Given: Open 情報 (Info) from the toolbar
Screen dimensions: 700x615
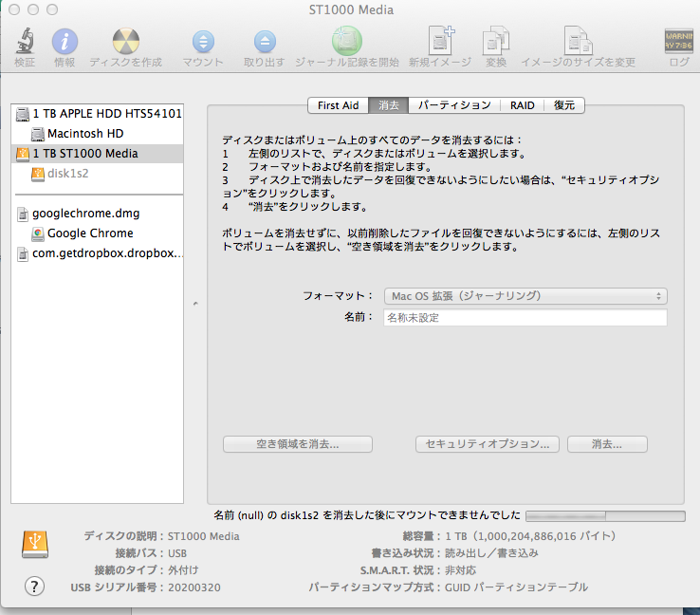Looking at the screenshot, I should coord(64,43).
